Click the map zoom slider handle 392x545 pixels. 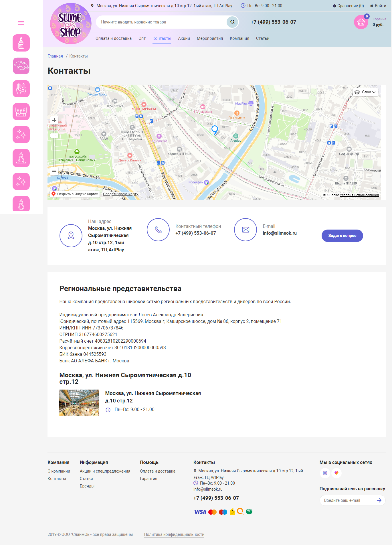[x=54, y=136]
